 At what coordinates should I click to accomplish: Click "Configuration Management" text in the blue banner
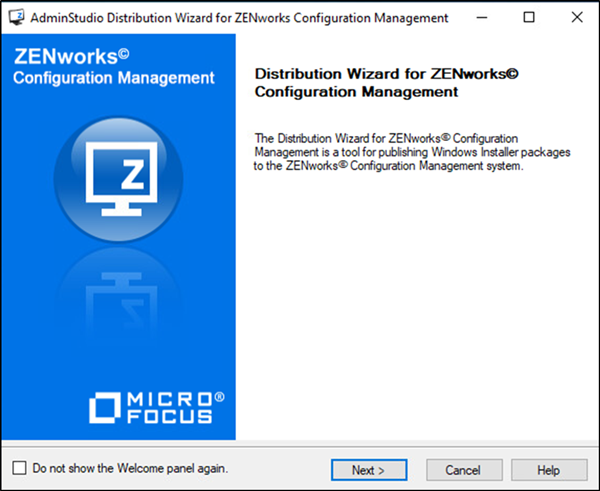(x=114, y=78)
